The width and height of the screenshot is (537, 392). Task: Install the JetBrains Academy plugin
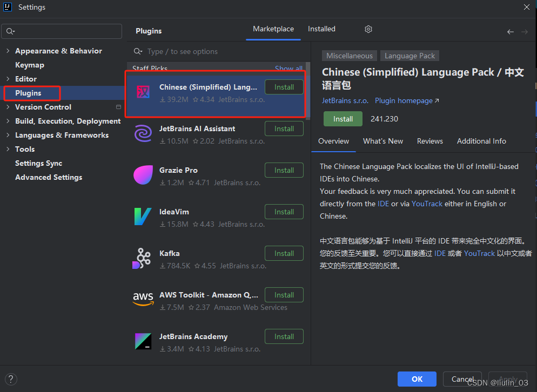point(284,336)
